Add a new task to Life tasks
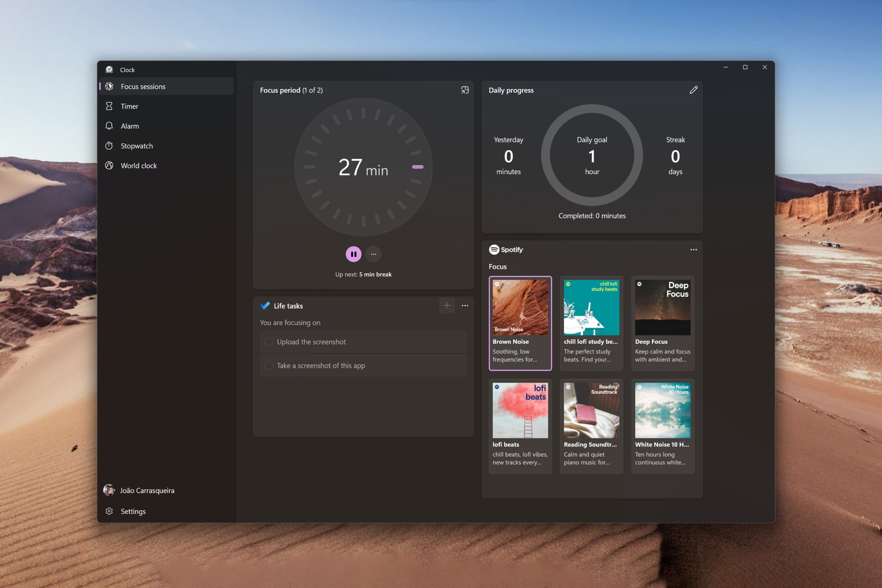Screen dimensions: 882x588 447,306
